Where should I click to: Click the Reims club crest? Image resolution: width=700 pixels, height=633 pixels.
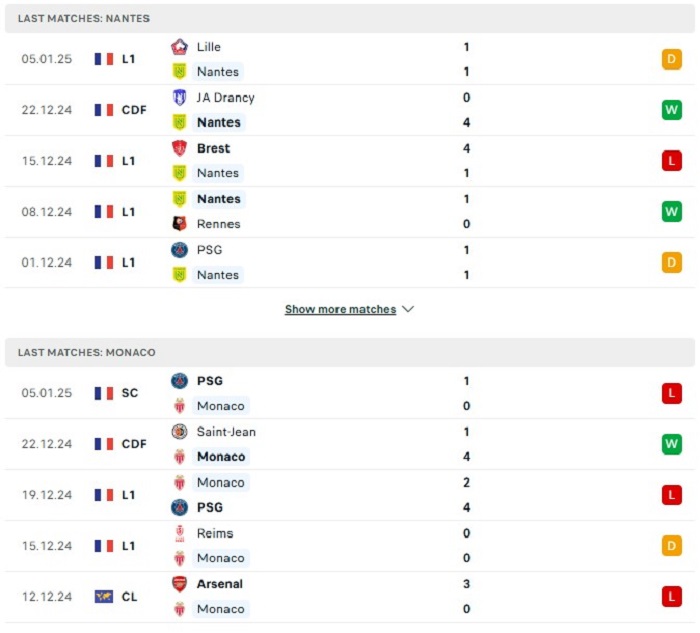tap(179, 533)
